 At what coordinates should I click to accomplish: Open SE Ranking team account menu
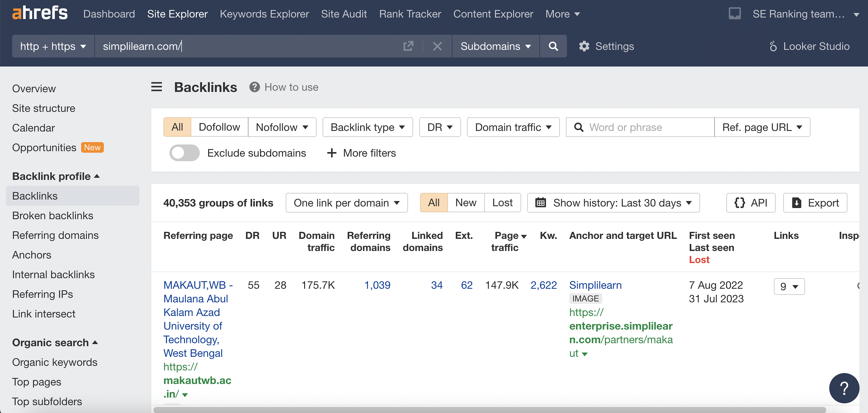(806, 14)
